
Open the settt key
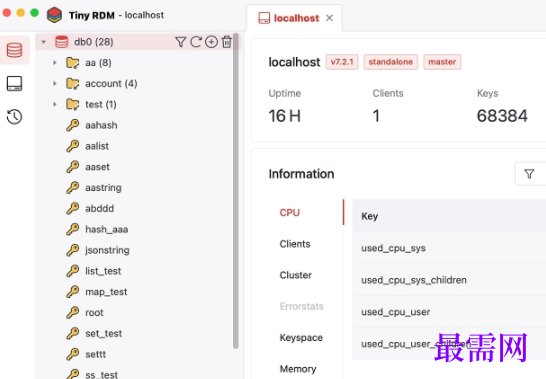pyautogui.click(x=95, y=354)
